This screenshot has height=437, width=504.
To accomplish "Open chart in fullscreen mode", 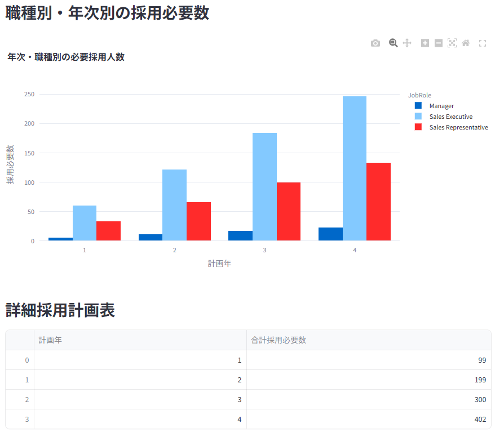I will click(x=483, y=43).
